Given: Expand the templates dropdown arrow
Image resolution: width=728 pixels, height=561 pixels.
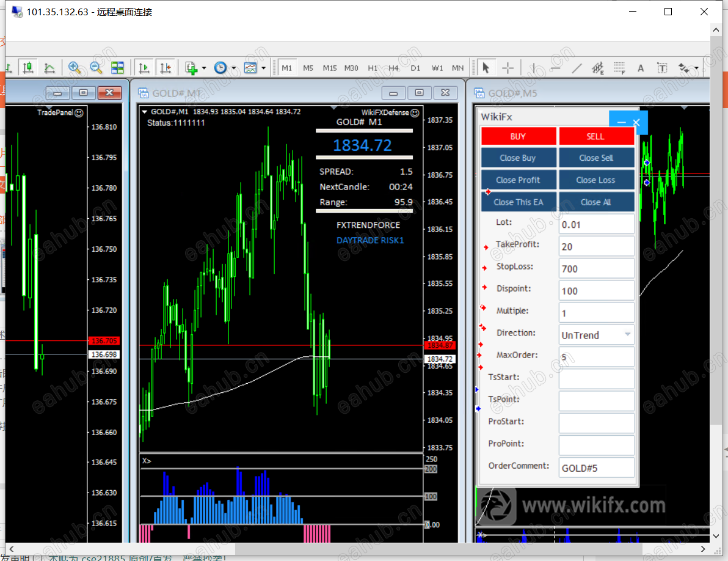Looking at the screenshot, I should coord(263,68).
